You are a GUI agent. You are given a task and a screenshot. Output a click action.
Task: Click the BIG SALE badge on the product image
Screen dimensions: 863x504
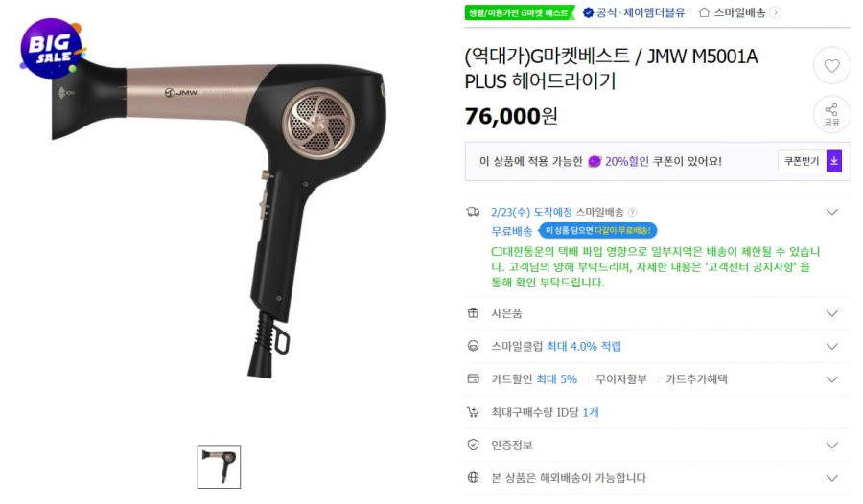(52, 49)
